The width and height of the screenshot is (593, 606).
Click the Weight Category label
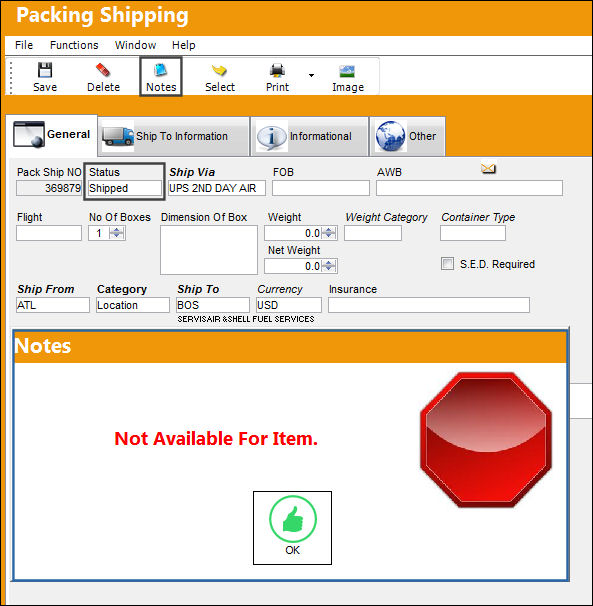click(x=386, y=217)
